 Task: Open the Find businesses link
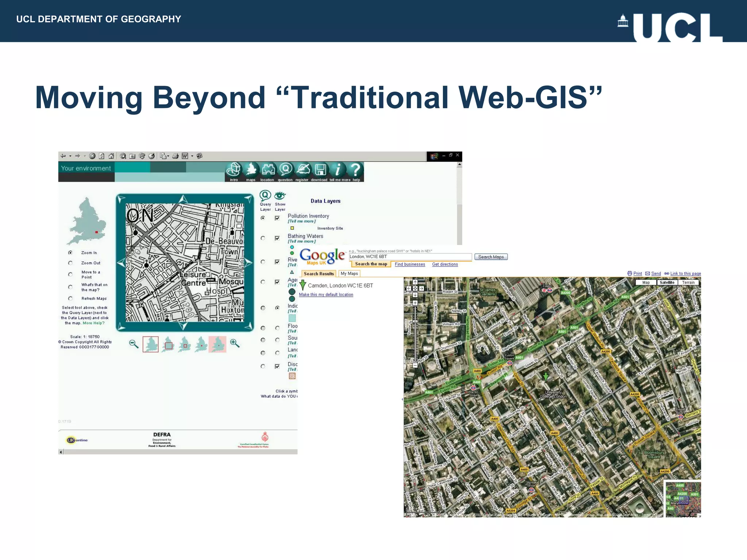pyautogui.click(x=410, y=264)
